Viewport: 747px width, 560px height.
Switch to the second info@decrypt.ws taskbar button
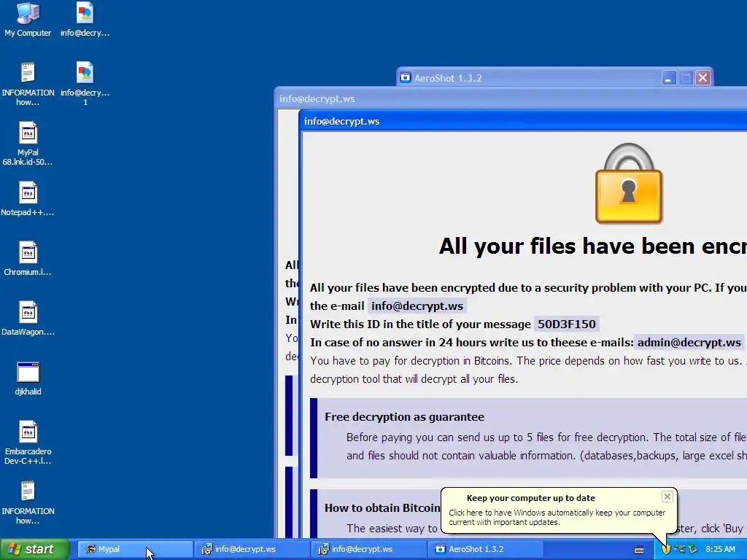(x=368, y=549)
